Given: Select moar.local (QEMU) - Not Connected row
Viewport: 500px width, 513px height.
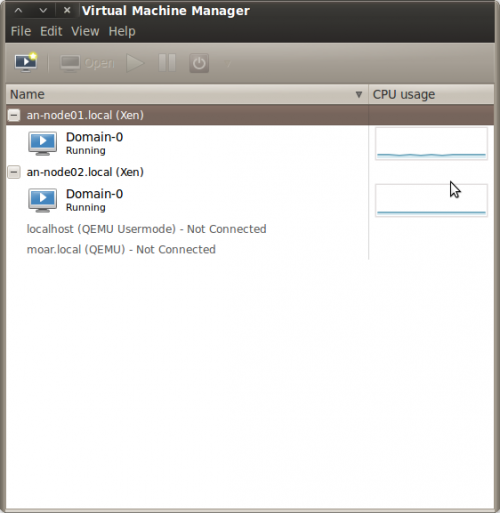Looking at the screenshot, I should [121, 250].
